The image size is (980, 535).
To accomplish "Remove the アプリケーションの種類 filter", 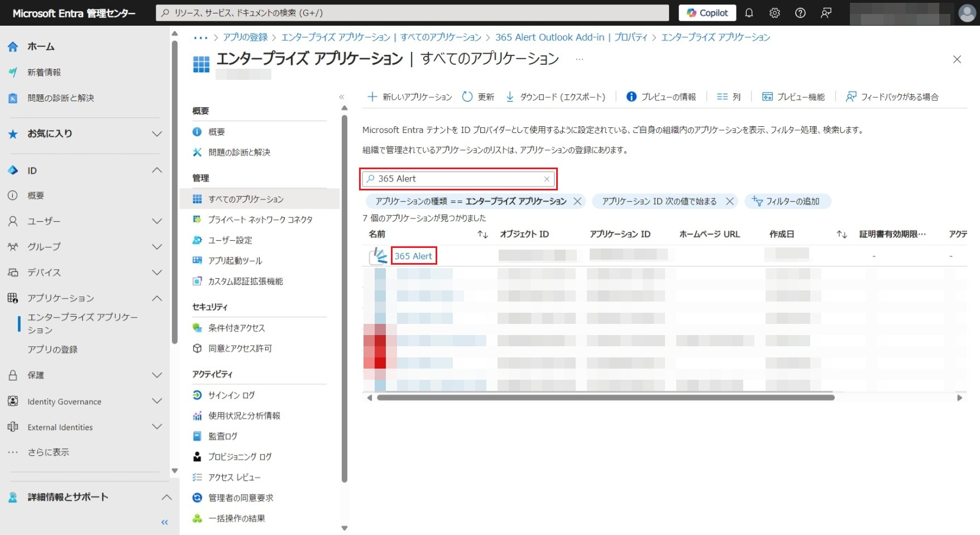I will [x=577, y=201].
